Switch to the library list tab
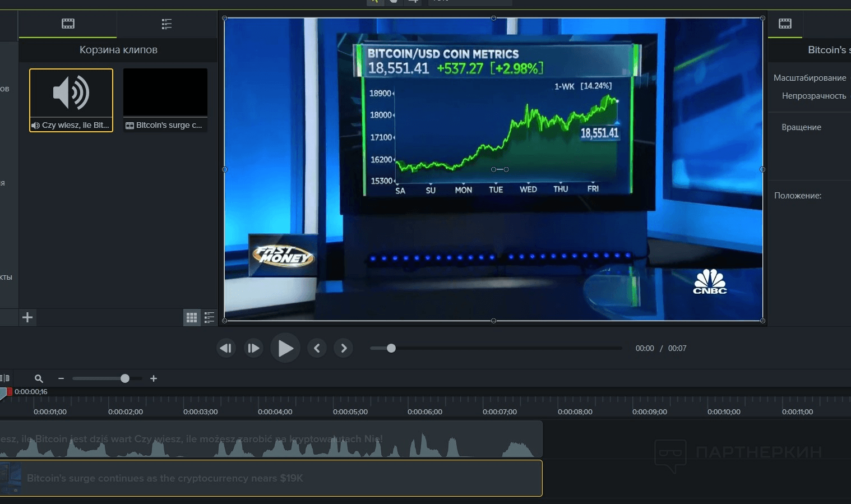The height and width of the screenshot is (504, 851). [x=166, y=24]
